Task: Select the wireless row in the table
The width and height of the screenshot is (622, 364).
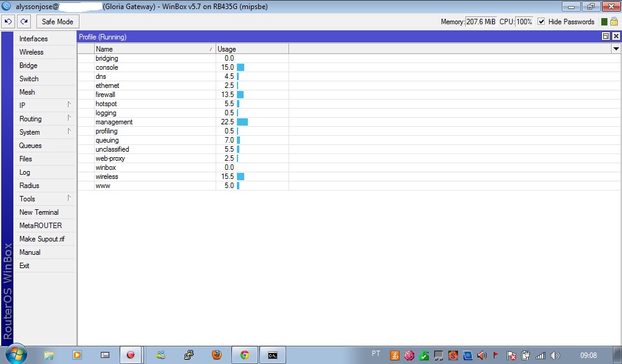Action: pos(349,177)
